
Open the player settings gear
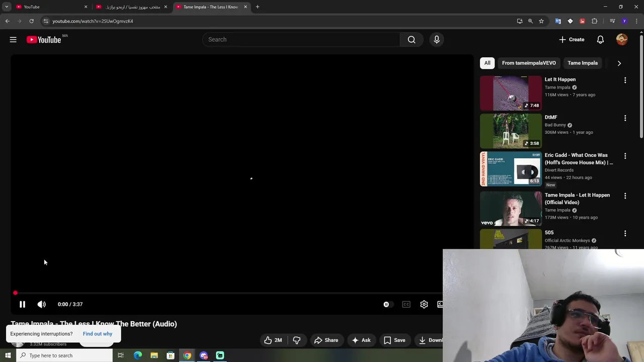pyautogui.click(x=424, y=304)
